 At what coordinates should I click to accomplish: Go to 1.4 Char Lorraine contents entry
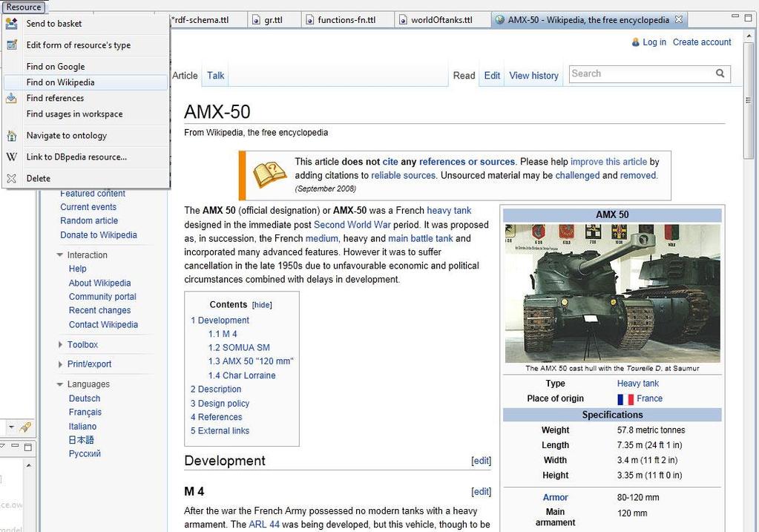pyautogui.click(x=242, y=375)
